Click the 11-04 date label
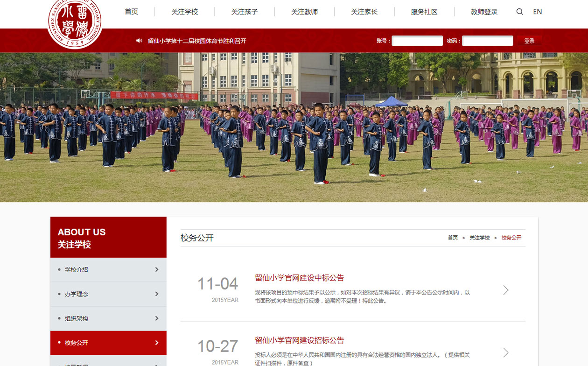This screenshot has width=588, height=366. click(217, 284)
